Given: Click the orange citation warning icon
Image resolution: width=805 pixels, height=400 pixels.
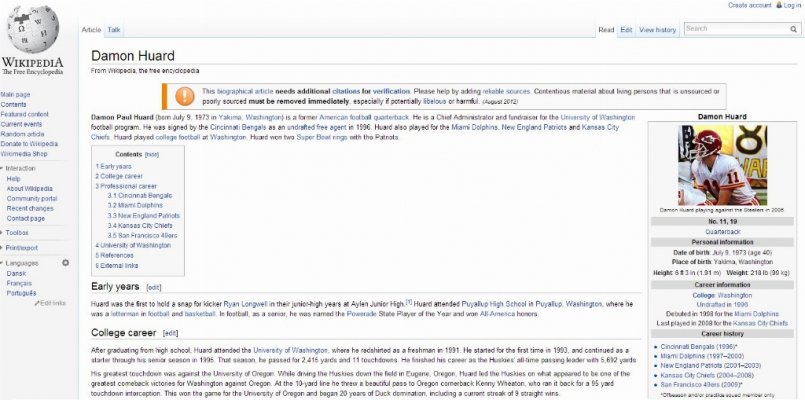Looking at the screenshot, I should pos(184,96).
